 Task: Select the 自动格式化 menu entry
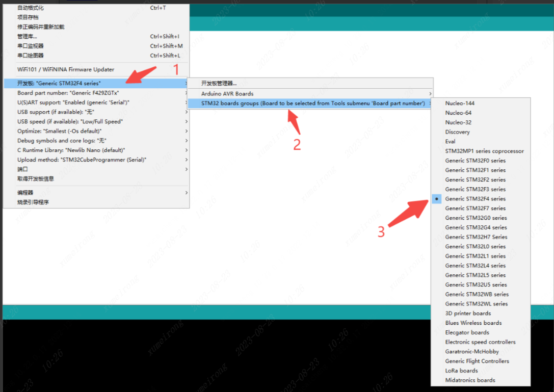[x=96, y=8]
